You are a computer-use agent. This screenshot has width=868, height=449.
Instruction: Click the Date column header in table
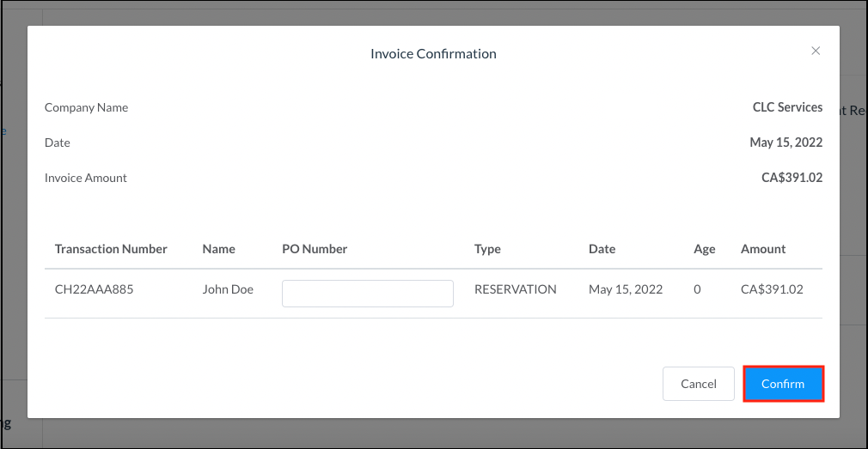[602, 249]
